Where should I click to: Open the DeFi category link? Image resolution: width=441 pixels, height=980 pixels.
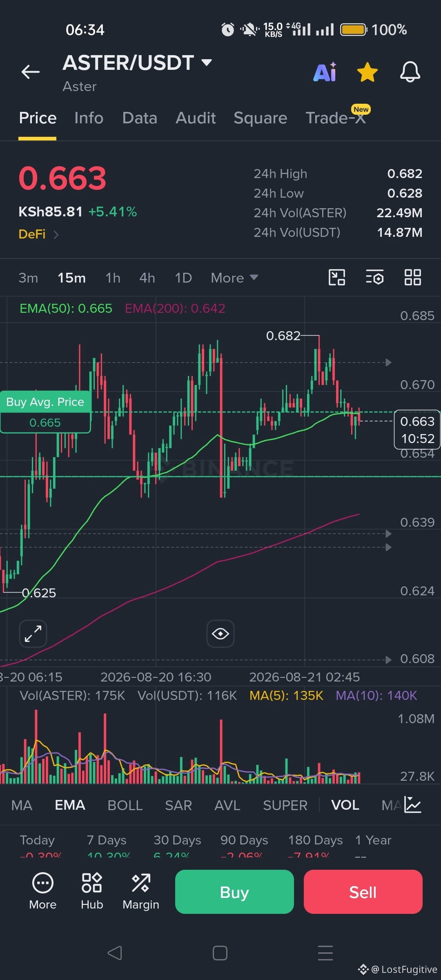coord(38,234)
